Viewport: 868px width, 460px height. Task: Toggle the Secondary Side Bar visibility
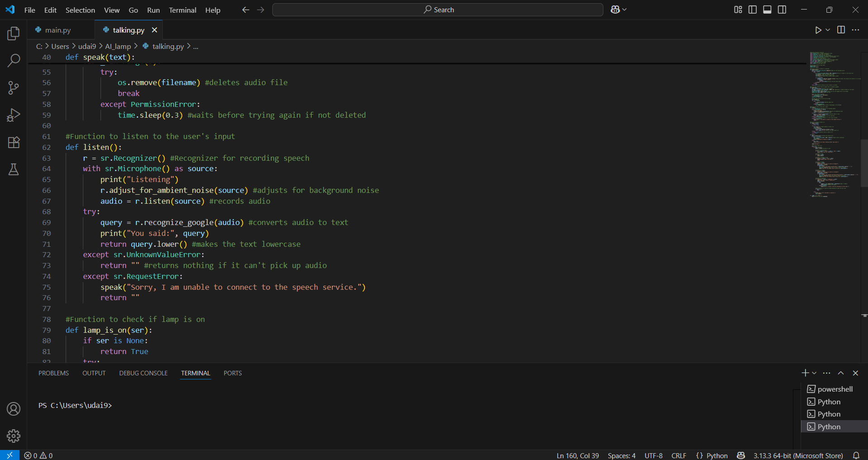click(x=782, y=10)
